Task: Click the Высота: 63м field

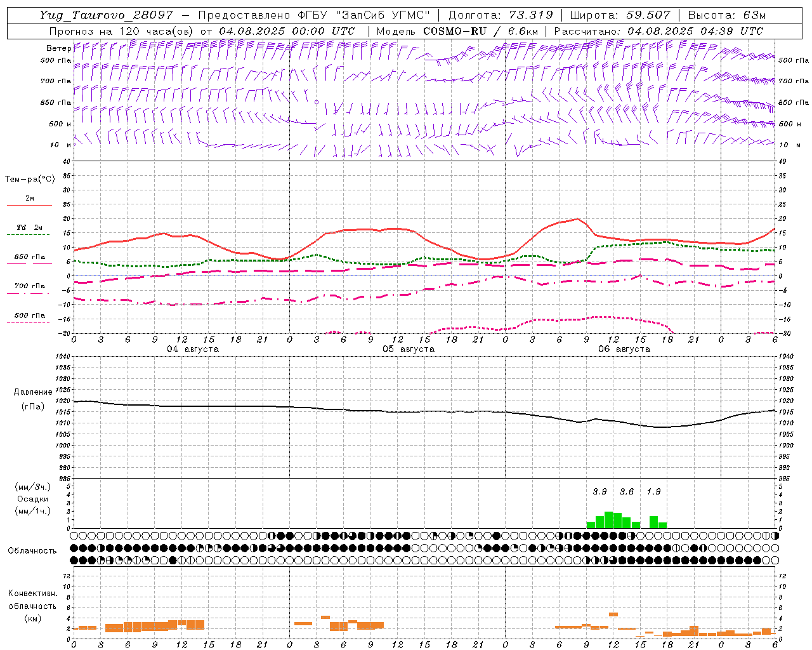Action: pos(726,15)
